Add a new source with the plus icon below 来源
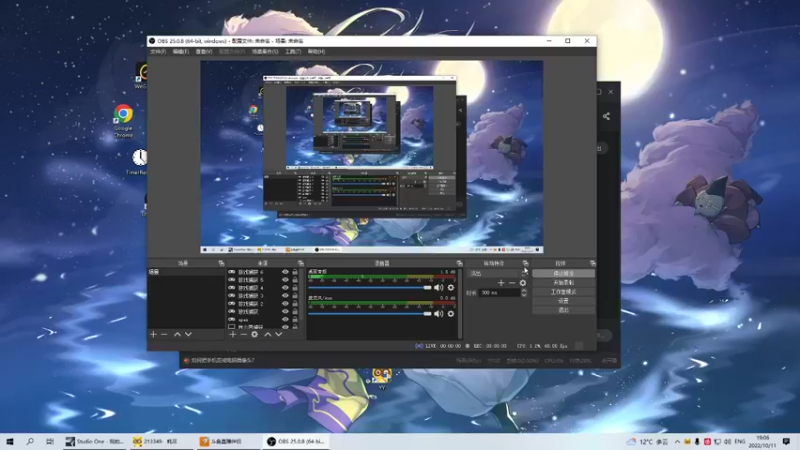This screenshot has width=800, height=450. pyautogui.click(x=233, y=334)
